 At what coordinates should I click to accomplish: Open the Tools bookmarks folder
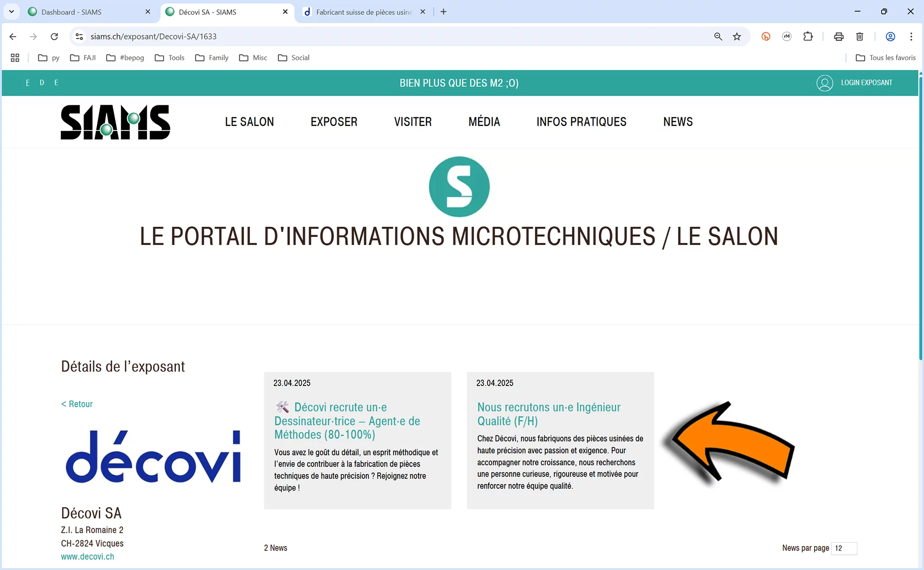click(x=170, y=58)
